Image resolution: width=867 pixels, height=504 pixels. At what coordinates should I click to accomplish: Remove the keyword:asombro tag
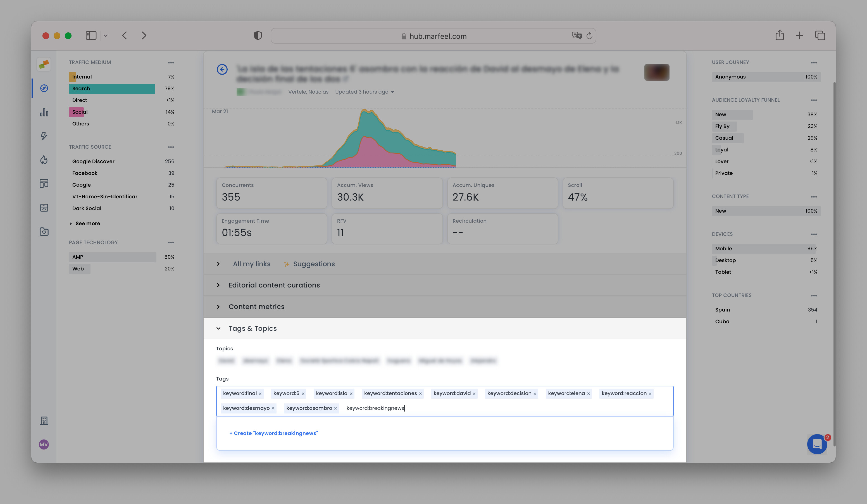(335, 408)
